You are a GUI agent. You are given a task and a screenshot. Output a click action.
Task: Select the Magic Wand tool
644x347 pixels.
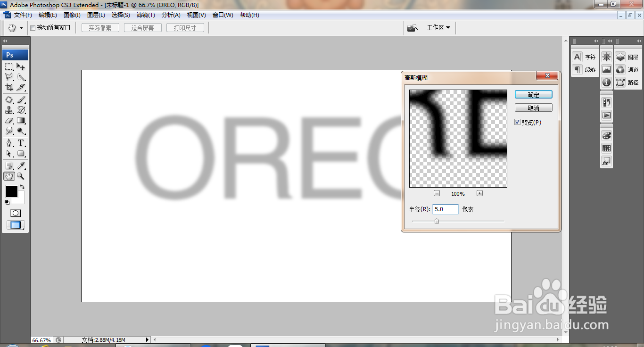pyautogui.click(x=21, y=77)
